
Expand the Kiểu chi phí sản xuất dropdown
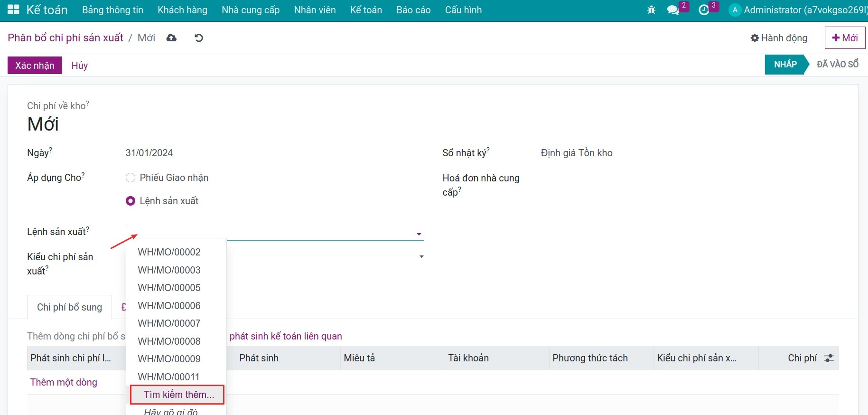click(421, 257)
